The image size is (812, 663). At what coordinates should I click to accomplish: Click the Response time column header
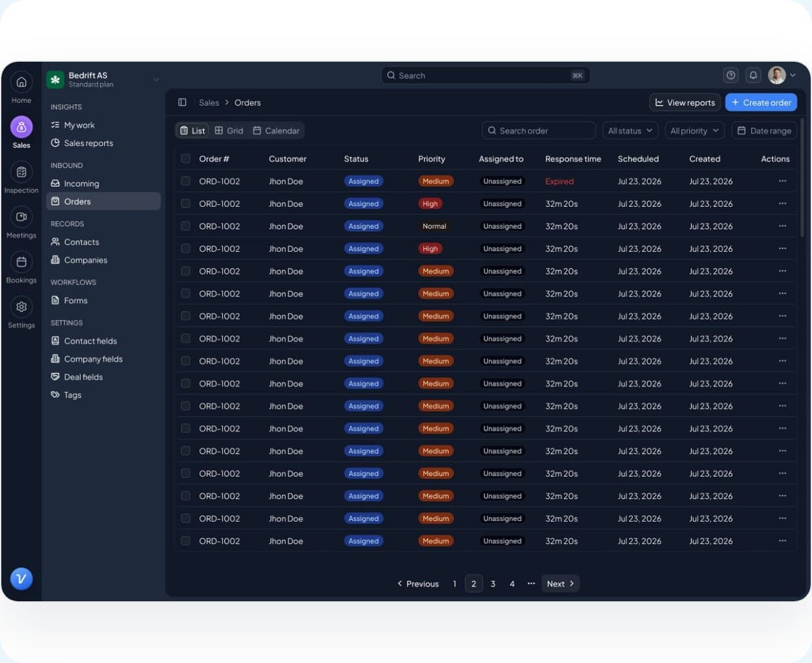coord(573,159)
